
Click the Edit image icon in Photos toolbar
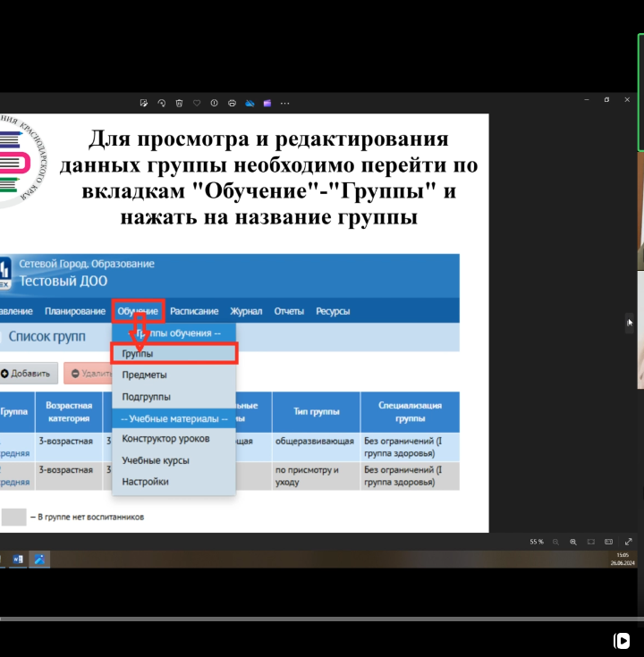point(144,103)
